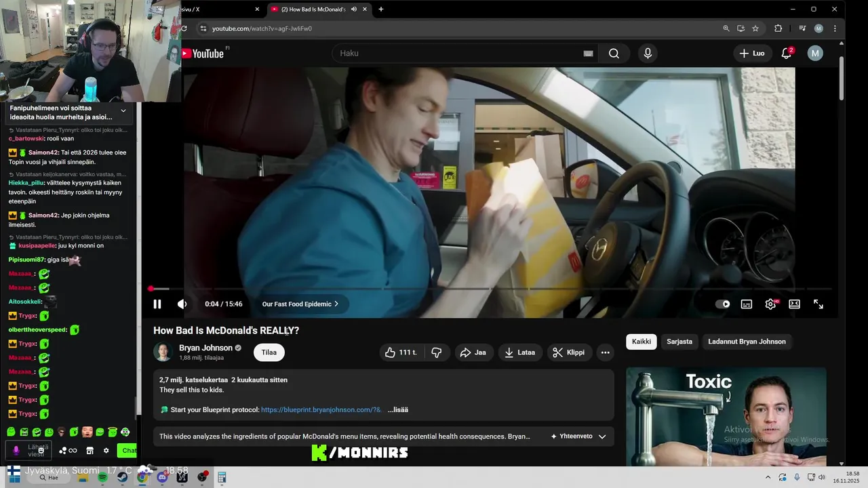Switch to theater mode
This screenshot has height=488, width=868.
[x=794, y=304]
